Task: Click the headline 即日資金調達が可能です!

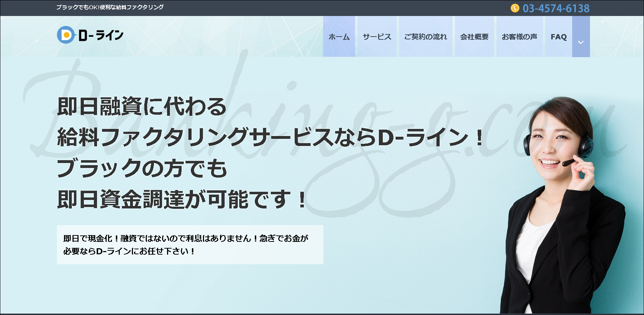Action: (181, 199)
